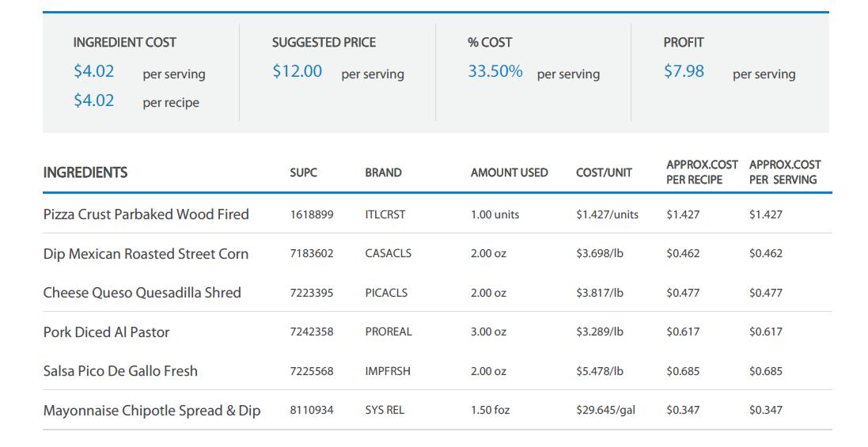
Task: Click the BRAND column header
Action: point(383,172)
